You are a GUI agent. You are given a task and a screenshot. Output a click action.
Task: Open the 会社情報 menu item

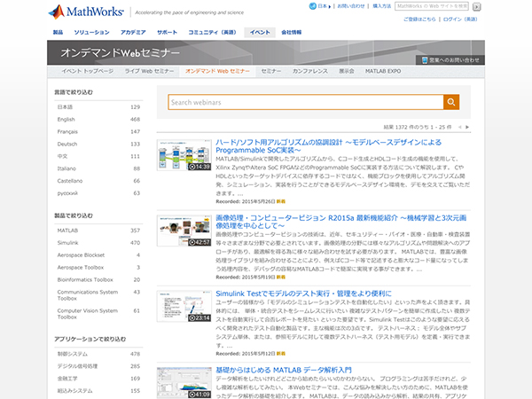[292, 32]
